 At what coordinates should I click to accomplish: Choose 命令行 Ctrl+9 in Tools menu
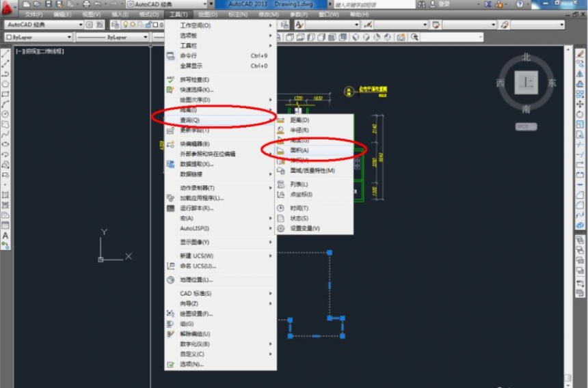point(220,56)
